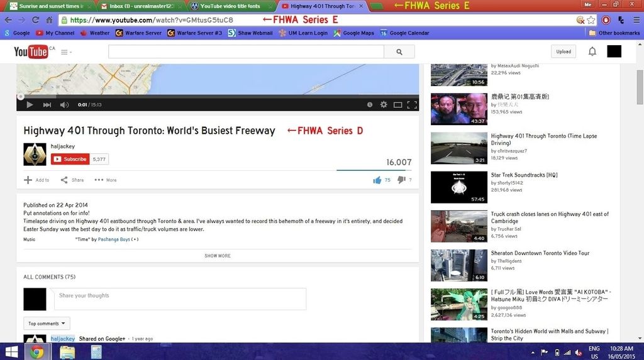Open Star Trek Soundtracks thumbnail
Screen dimensions: 644x360
pos(458,188)
